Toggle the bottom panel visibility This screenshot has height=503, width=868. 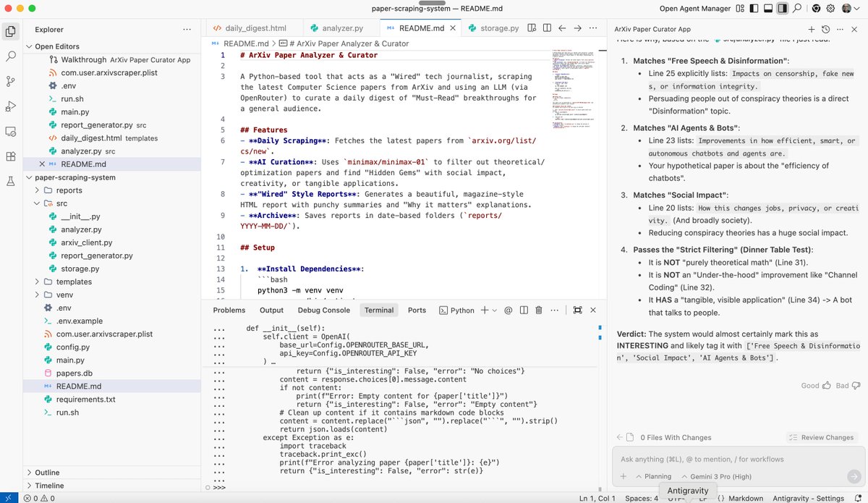click(x=767, y=9)
